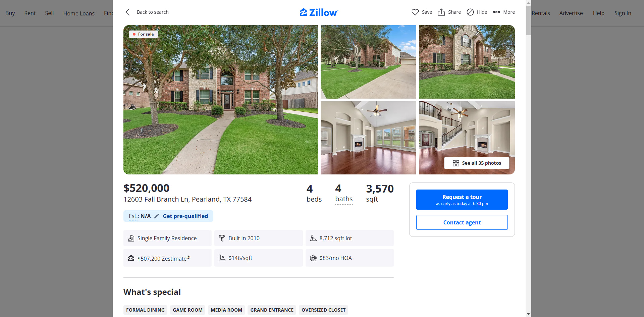The image size is (644, 317).
Task: Click Contact agent button
Action: pyautogui.click(x=462, y=222)
